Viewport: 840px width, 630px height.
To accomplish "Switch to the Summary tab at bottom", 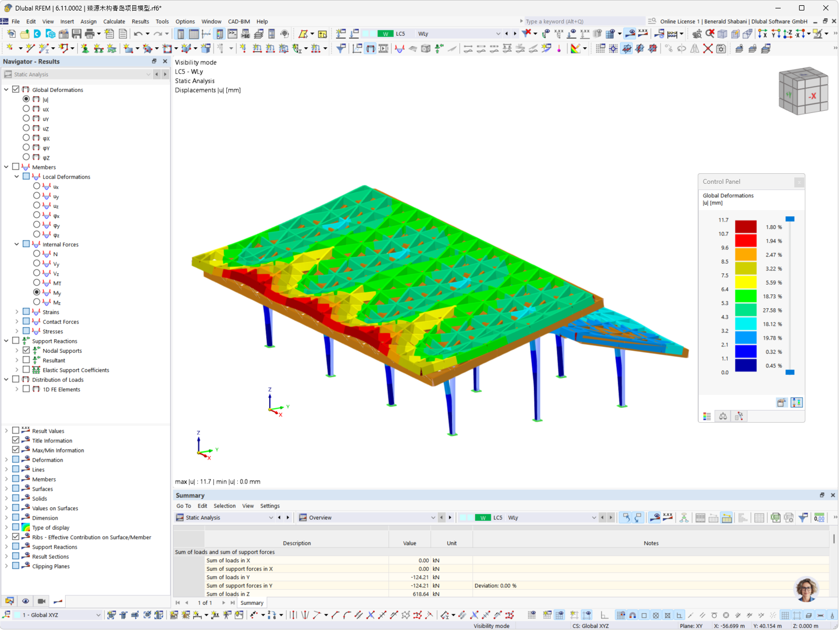I will point(251,603).
